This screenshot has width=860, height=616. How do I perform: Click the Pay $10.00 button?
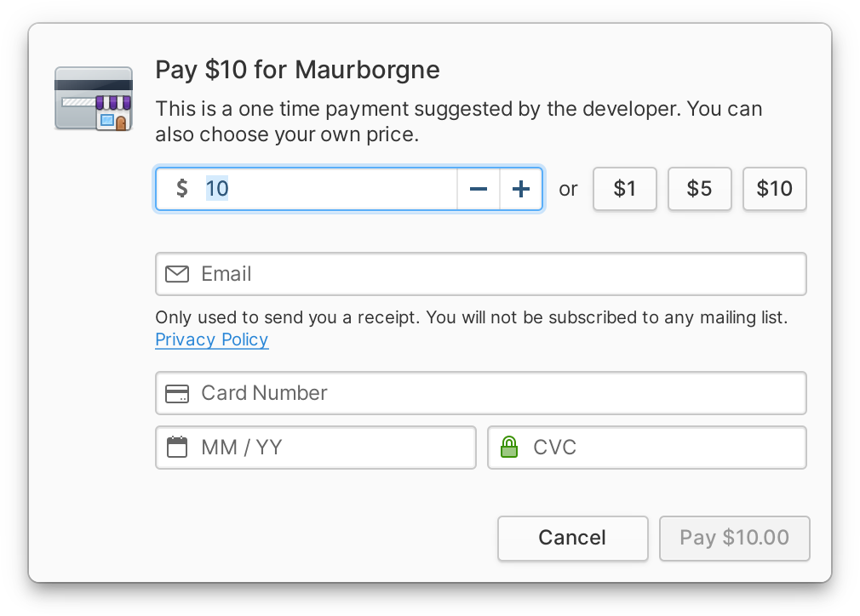[x=734, y=538]
